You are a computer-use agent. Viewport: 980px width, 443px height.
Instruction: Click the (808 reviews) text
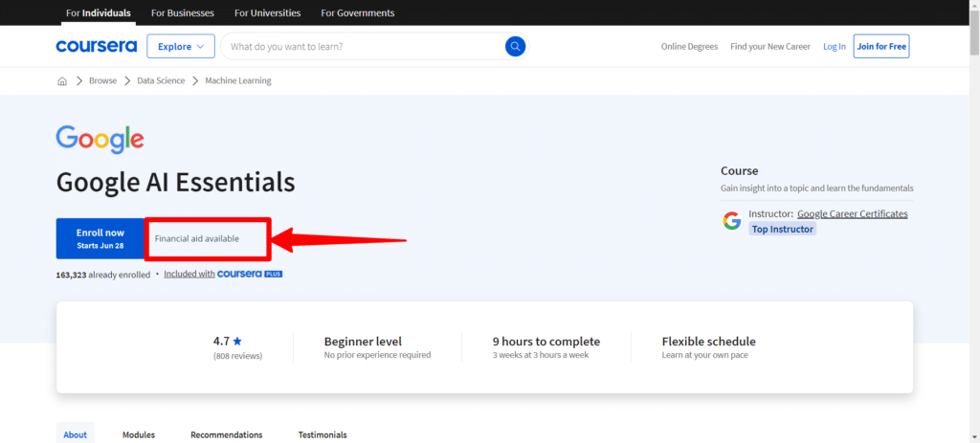tap(237, 356)
